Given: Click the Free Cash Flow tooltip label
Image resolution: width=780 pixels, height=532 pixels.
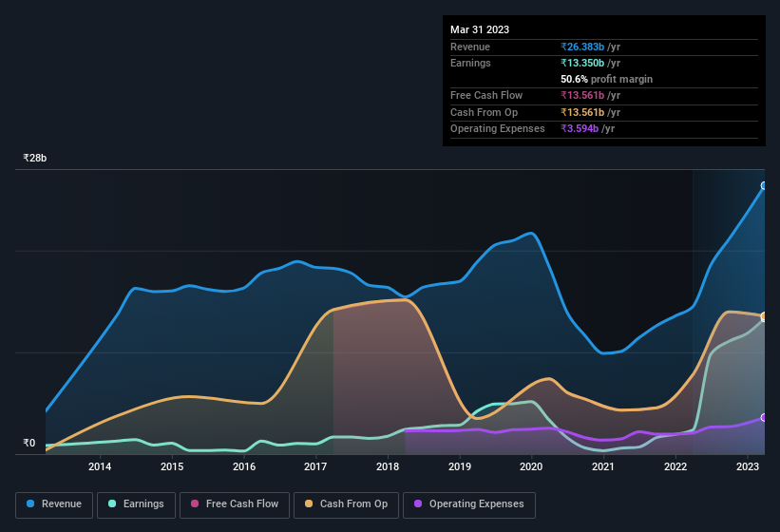Looking at the screenshot, I should [486, 95].
